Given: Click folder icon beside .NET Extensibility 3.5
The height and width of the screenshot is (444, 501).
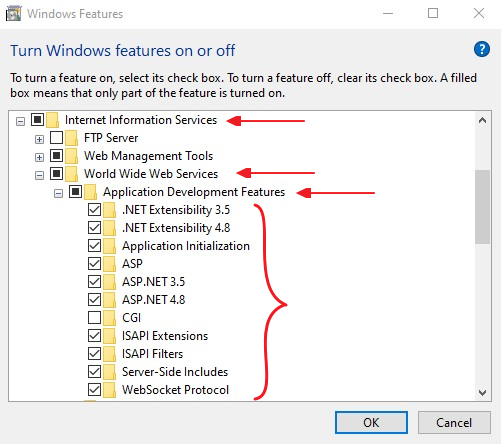Looking at the screenshot, I should [110, 210].
